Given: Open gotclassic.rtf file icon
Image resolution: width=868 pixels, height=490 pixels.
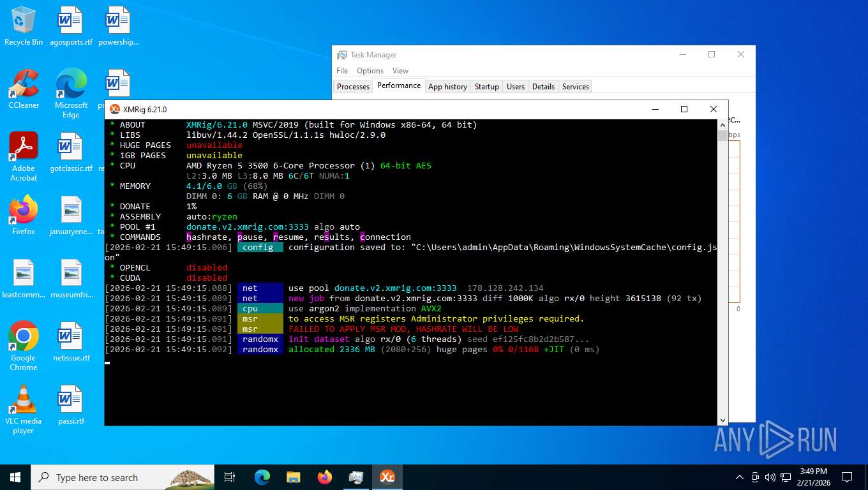Looking at the screenshot, I should [71, 152].
